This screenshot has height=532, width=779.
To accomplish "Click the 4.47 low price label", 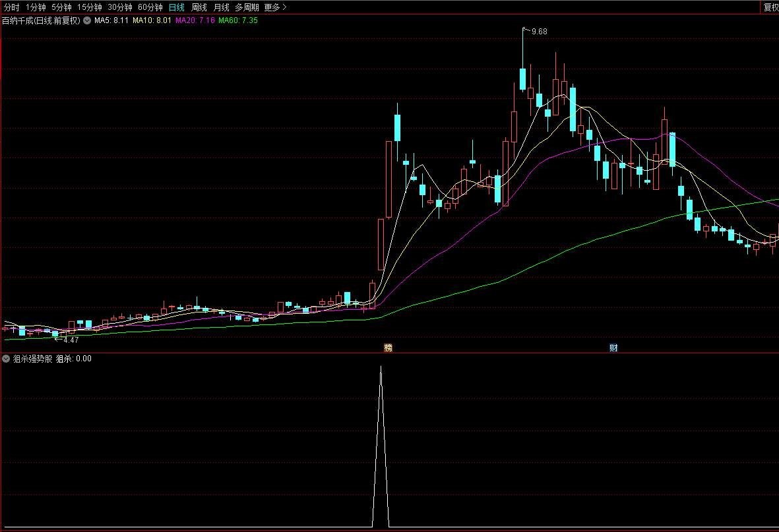I will (71, 340).
